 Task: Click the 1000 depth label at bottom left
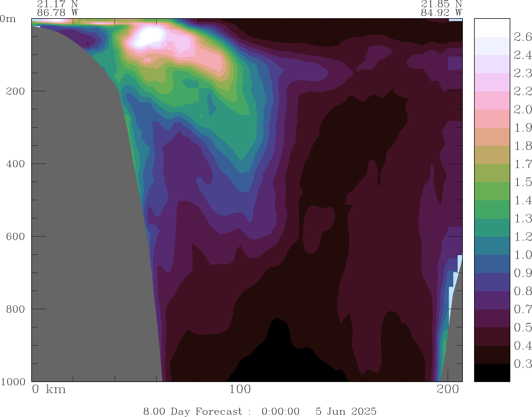pos(13,382)
